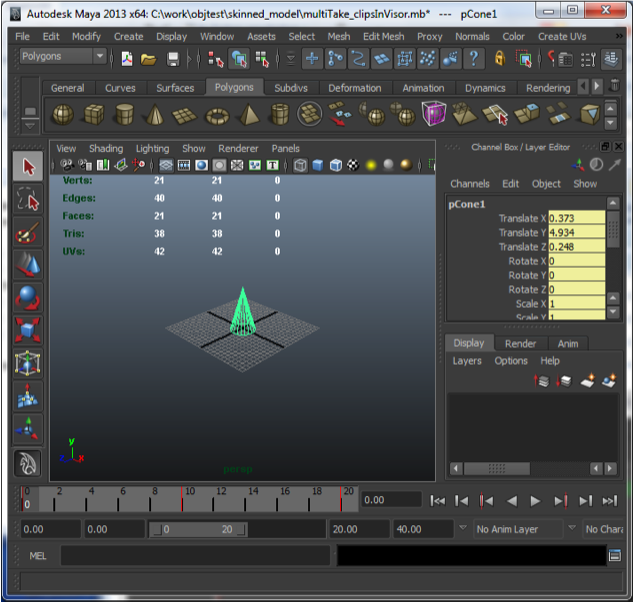Click the Translate X value field

[576, 218]
